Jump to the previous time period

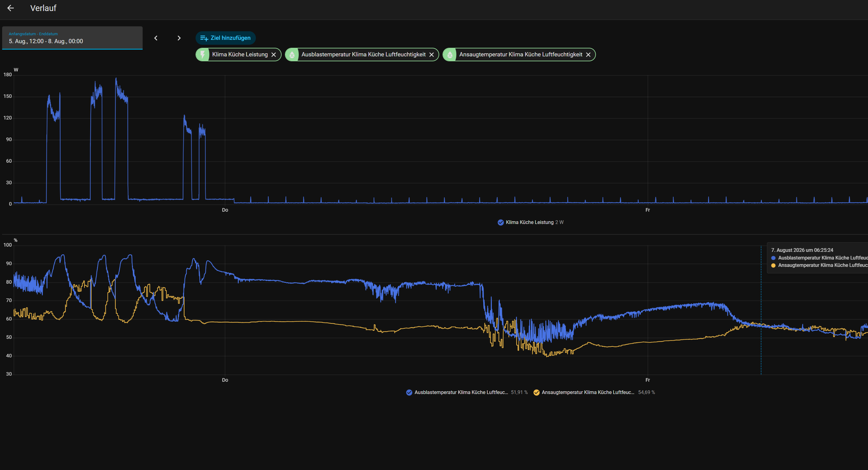pos(156,38)
